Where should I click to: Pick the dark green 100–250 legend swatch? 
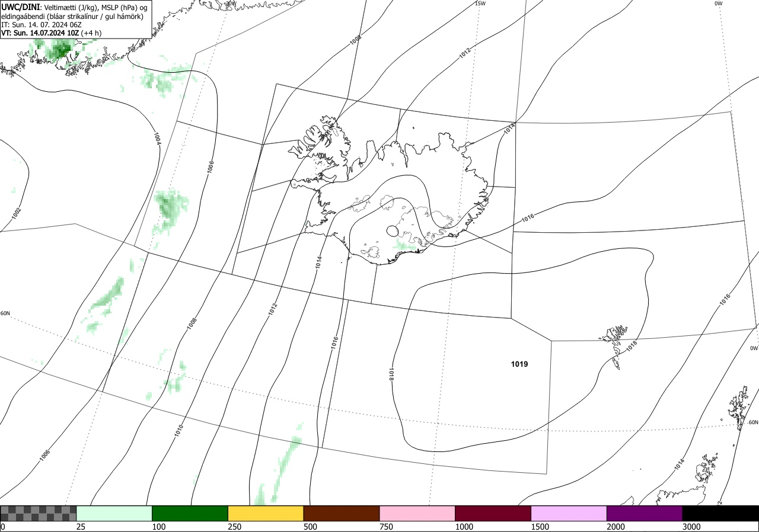coord(190,513)
